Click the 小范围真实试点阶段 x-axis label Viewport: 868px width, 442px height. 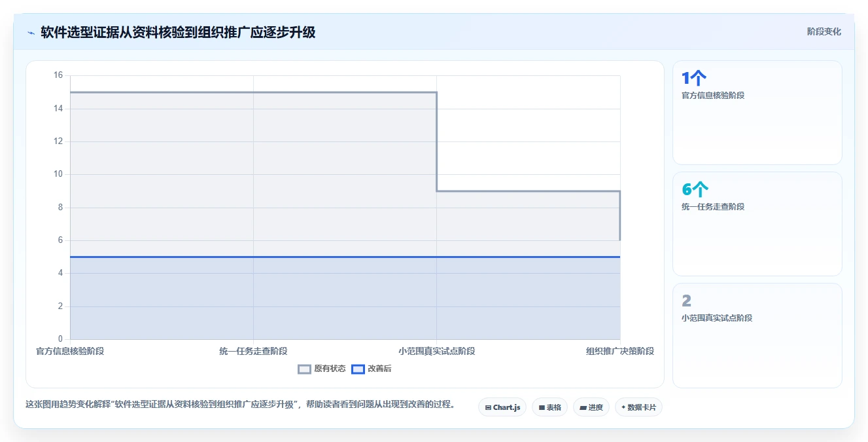pyautogui.click(x=437, y=351)
